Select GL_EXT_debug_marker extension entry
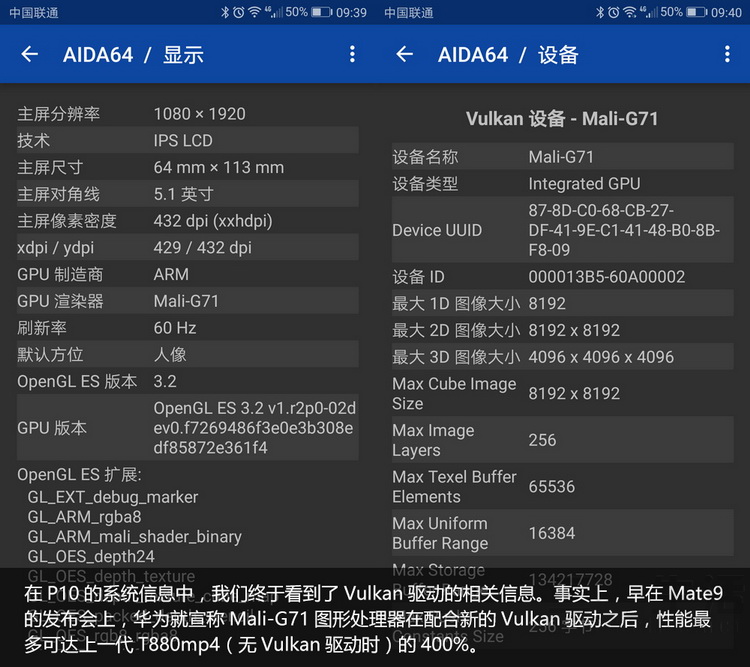750x667 pixels. [113, 497]
